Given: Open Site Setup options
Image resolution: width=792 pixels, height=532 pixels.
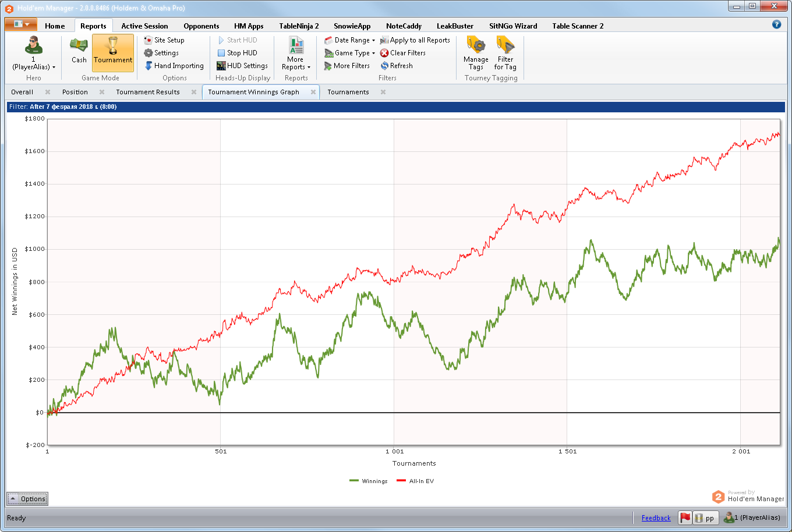Looking at the screenshot, I should pos(164,40).
